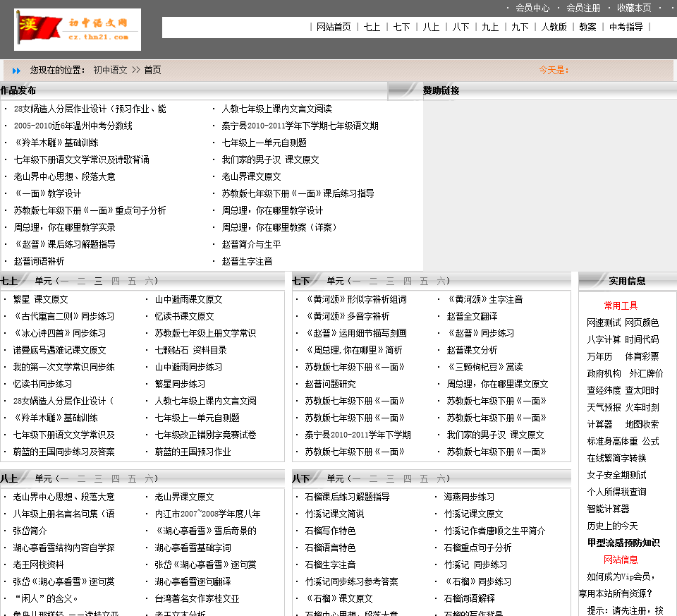Go to 七上 in the top navigation
The width and height of the screenshot is (677, 616).
pyautogui.click(x=372, y=27)
